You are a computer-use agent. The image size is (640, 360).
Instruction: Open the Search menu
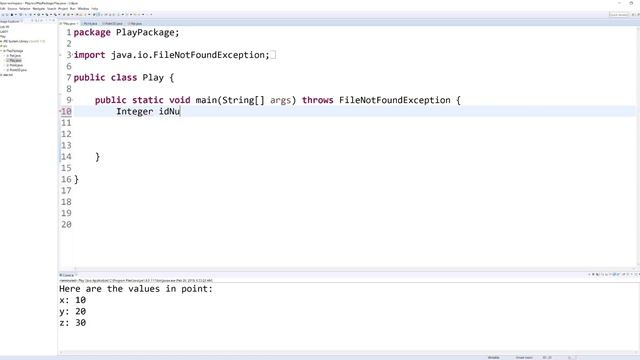pos(51,9)
